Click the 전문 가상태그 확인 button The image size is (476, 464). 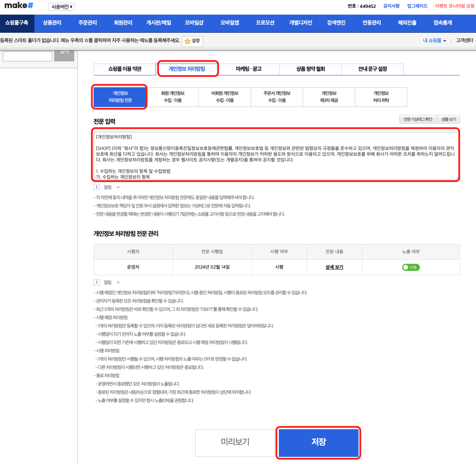pos(418,119)
